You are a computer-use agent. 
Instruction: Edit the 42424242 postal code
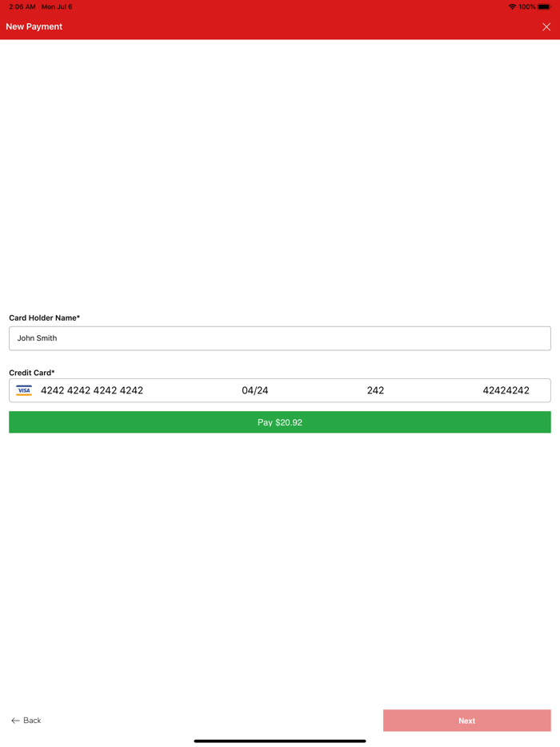coord(506,390)
